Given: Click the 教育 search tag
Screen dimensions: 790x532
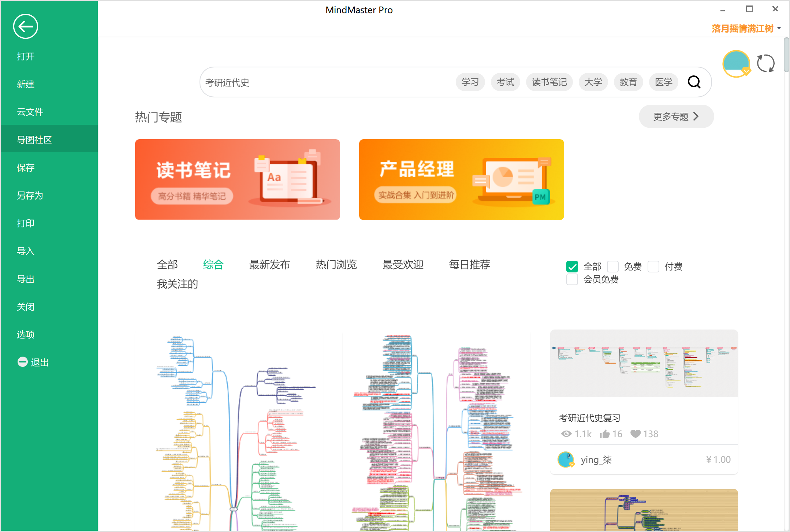Looking at the screenshot, I should (x=628, y=82).
